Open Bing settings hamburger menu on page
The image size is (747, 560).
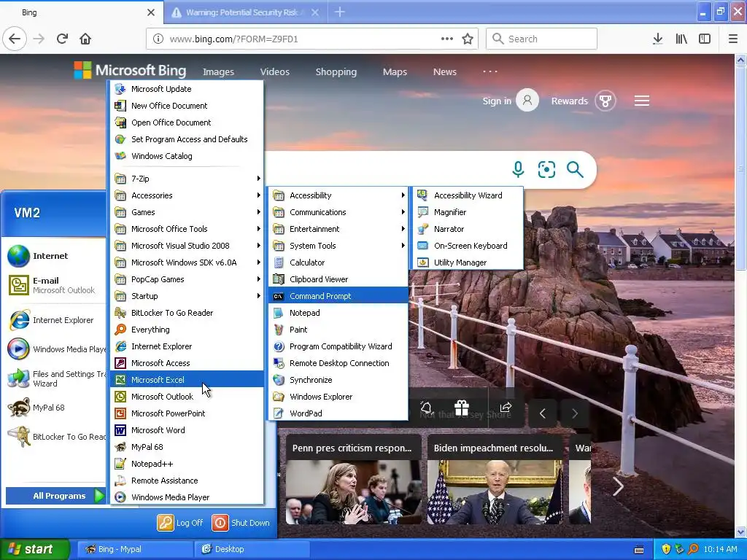[x=642, y=101]
